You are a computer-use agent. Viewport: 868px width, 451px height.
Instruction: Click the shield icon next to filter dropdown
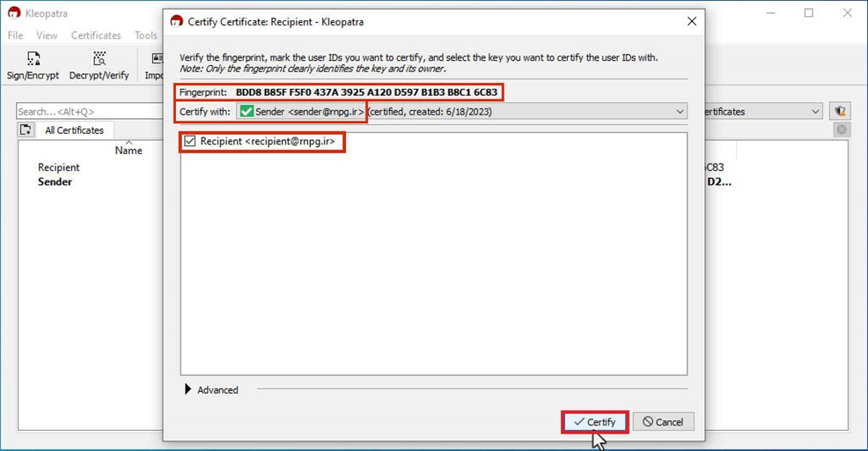click(x=841, y=111)
